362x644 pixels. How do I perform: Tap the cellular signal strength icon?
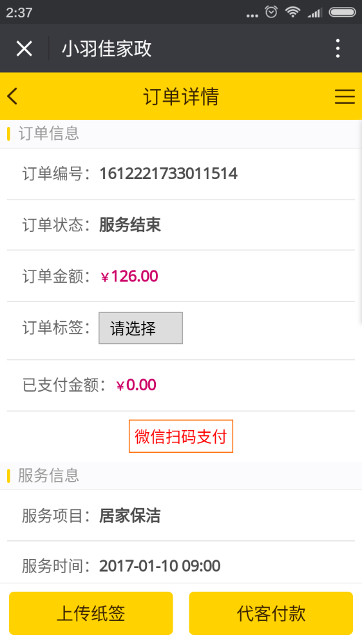point(315,13)
